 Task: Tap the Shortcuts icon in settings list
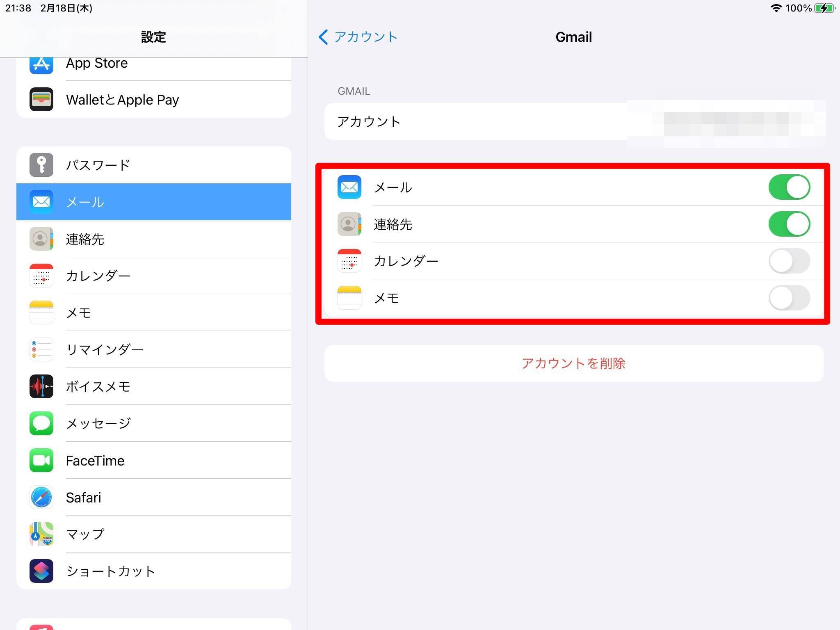tap(41, 571)
